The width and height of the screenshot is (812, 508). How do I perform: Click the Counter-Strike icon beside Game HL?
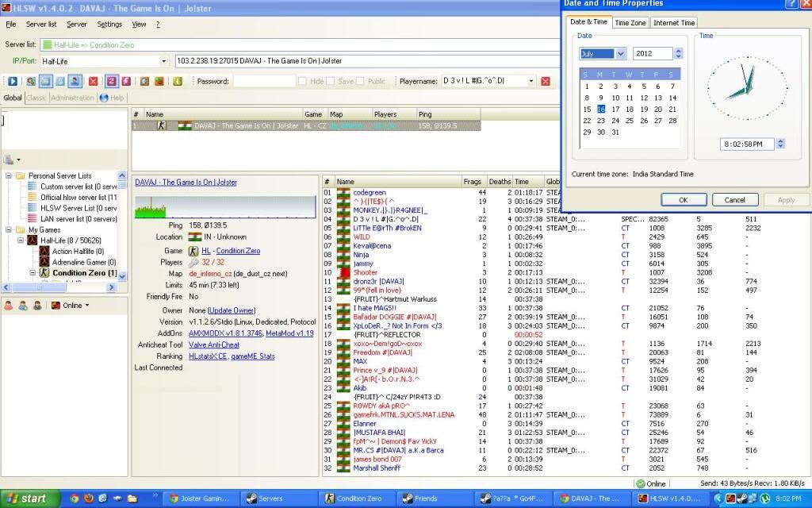pos(193,251)
